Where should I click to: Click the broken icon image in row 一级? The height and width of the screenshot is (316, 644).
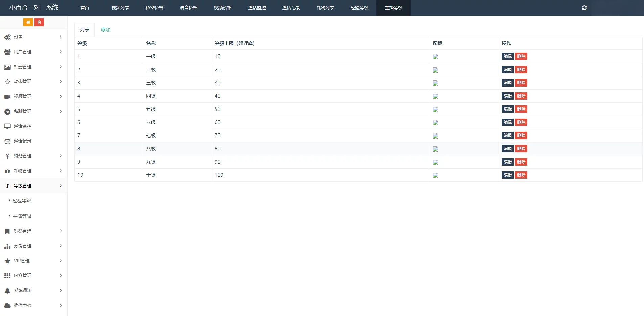coord(436,57)
